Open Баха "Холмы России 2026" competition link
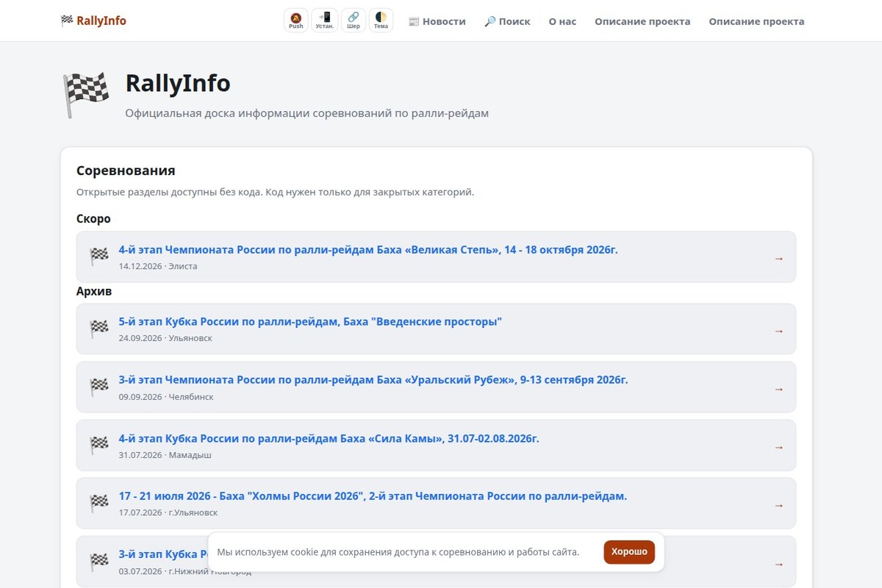 (373, 496)
